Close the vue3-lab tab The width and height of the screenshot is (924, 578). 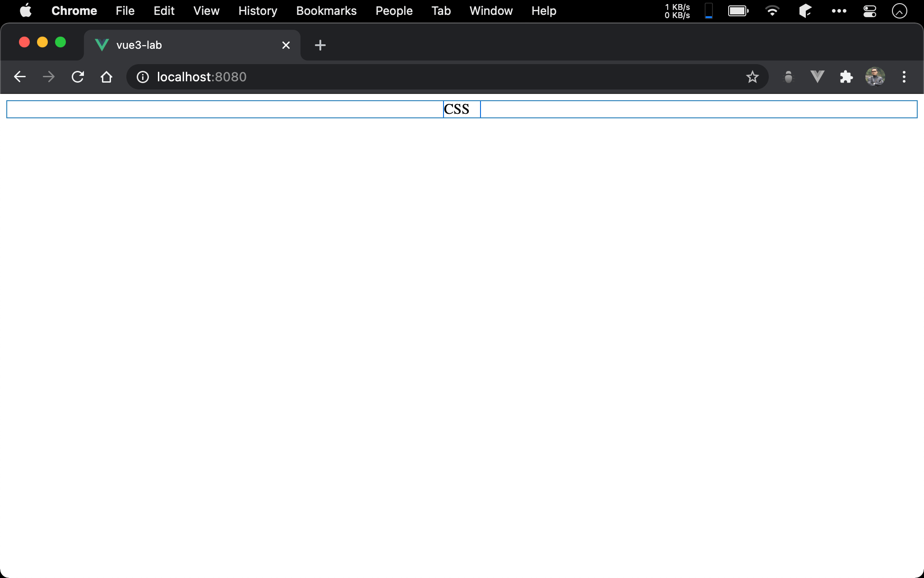click(286, 45)
